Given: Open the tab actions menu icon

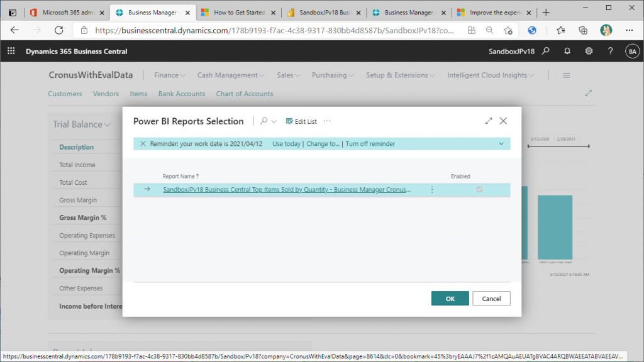Looking at the screenshot, I should tap(13, 13).
